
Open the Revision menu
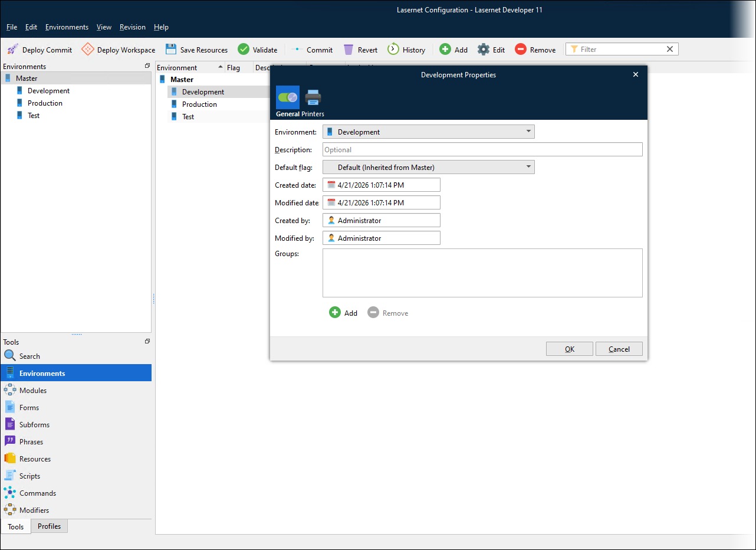pos(133,27)
